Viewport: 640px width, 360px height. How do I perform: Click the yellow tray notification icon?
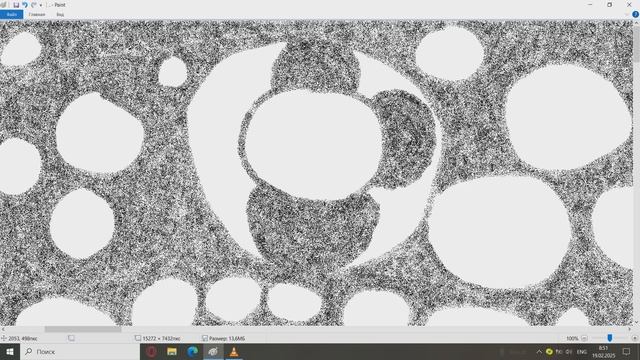(549, 351)
